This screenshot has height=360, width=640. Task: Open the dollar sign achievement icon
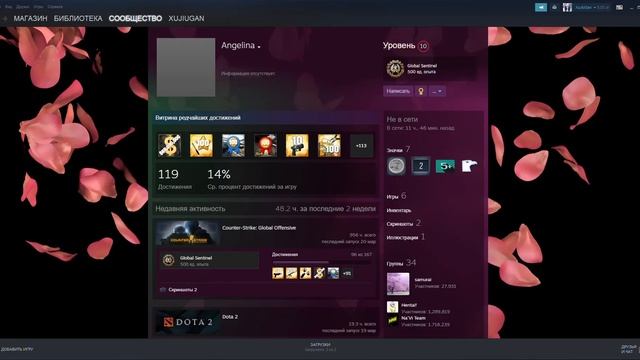coord(169,146)
